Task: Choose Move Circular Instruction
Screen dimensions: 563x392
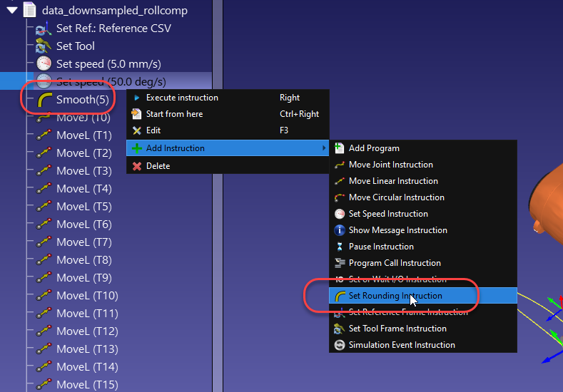Action: (423, 197)
